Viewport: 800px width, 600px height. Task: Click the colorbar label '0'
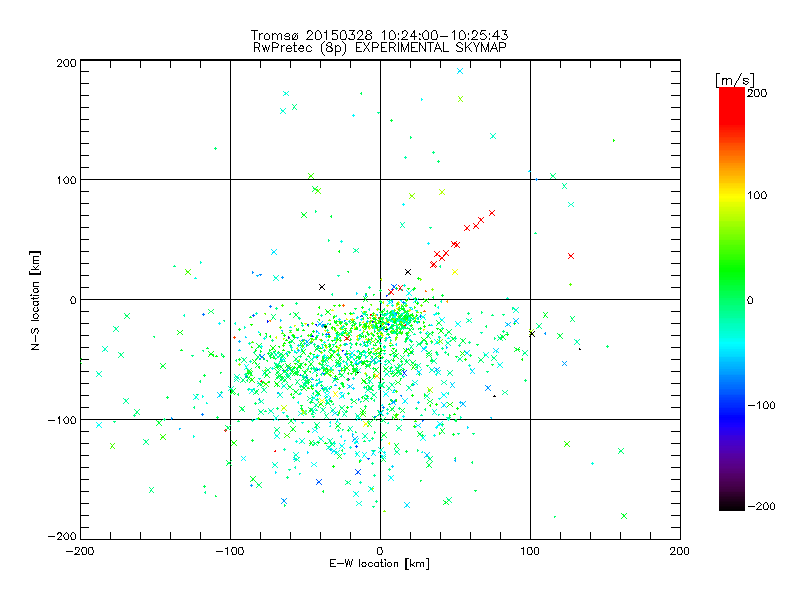(750, 301)
